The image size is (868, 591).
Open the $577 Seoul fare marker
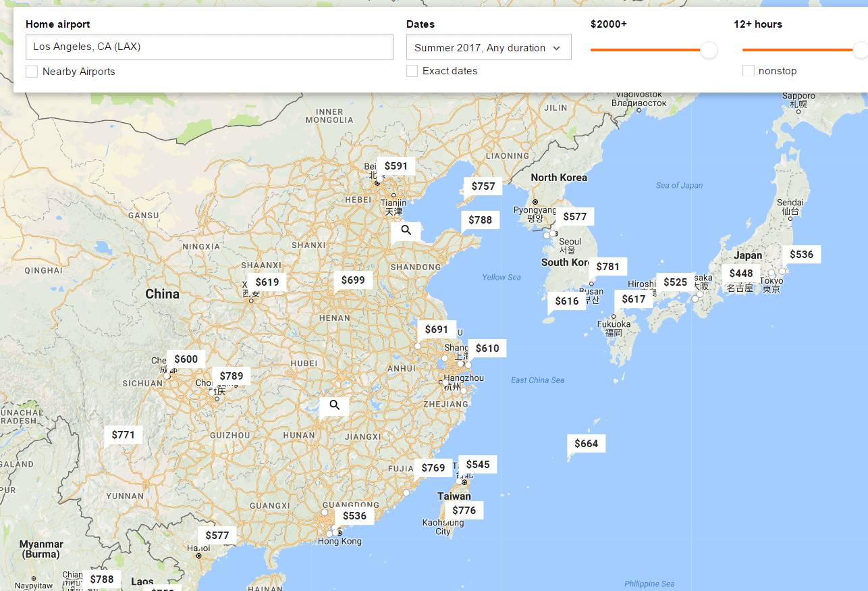click(x=574, y=217)
